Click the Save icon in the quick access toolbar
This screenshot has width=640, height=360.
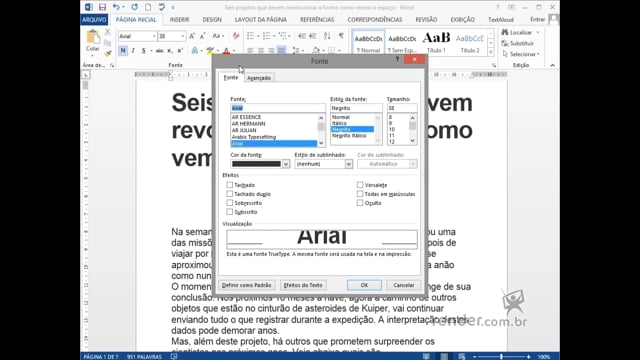tap(102, 7)
